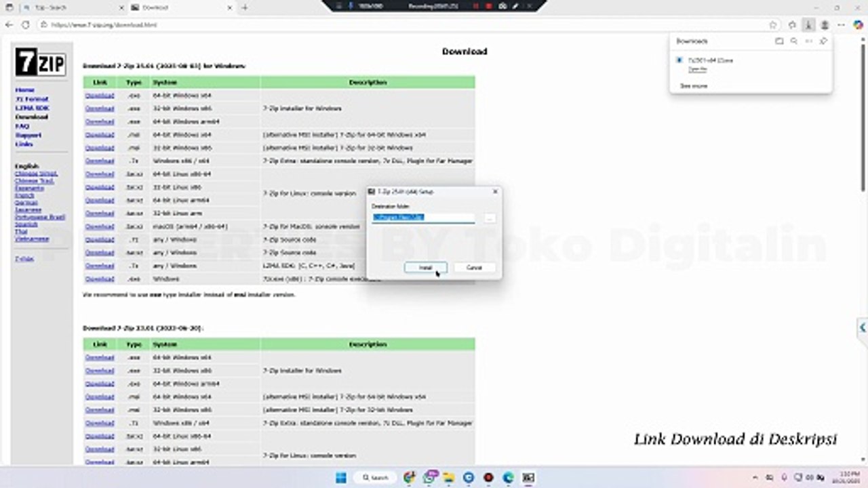Open the Copilot icon in browser toolbar
Viewport: 868px width, 488px height.
[858, 24]
